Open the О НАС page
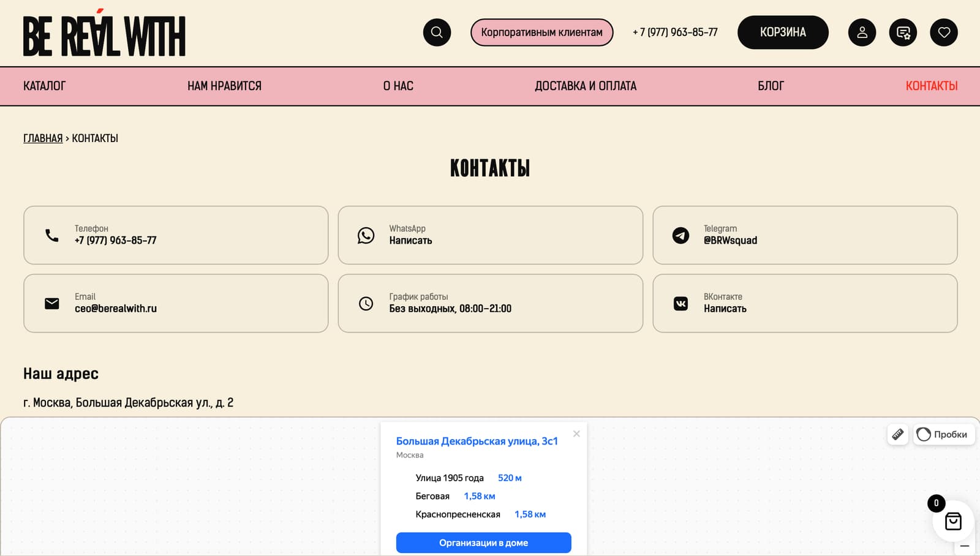This screenshot has width=980, height=556. tap(398, 86)
